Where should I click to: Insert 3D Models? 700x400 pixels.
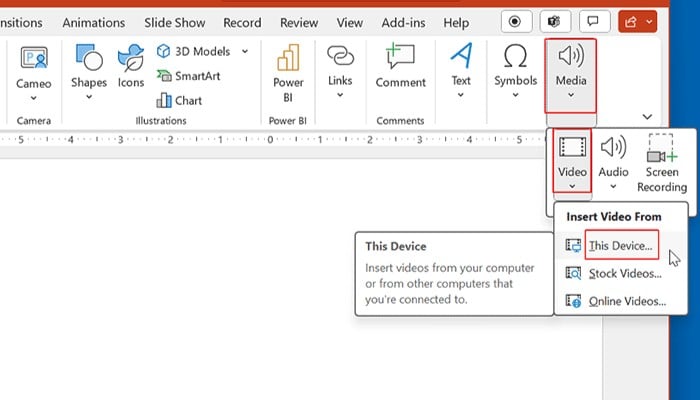193,51
